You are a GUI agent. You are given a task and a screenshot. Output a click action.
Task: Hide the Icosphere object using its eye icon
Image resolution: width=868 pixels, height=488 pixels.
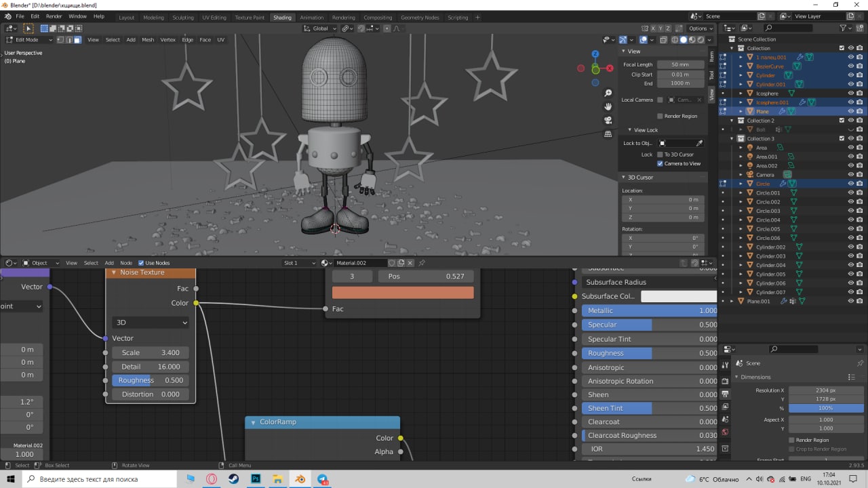850,94
